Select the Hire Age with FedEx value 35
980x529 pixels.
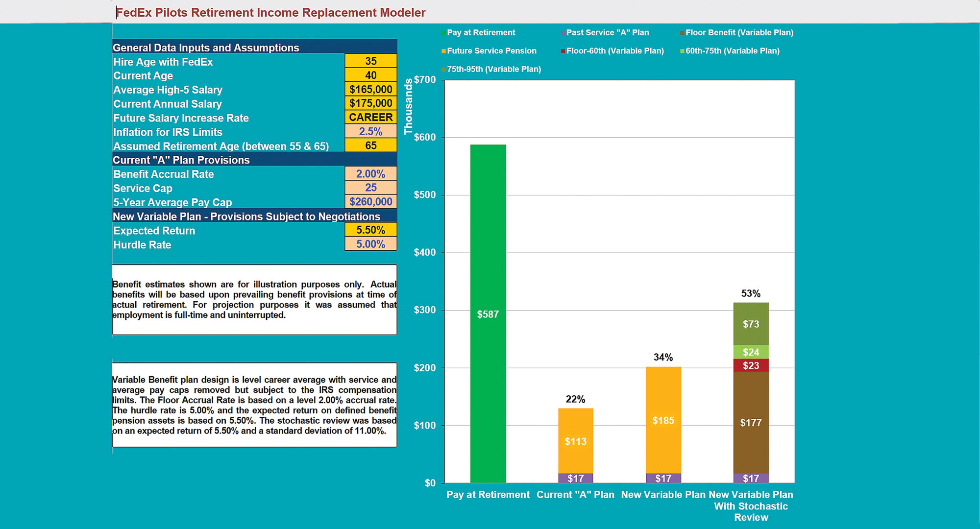(371, 61)
